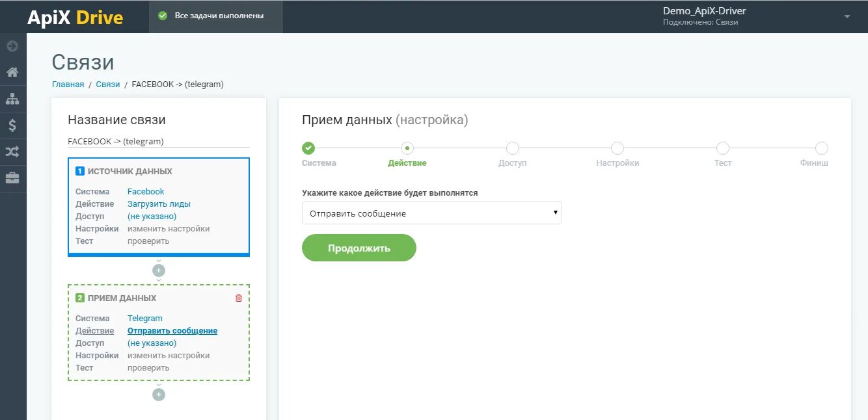The height and width of the screenshot is (420, 868).
Task: Open the shuffle arrows sidebar icon
Action: [12, 151]
